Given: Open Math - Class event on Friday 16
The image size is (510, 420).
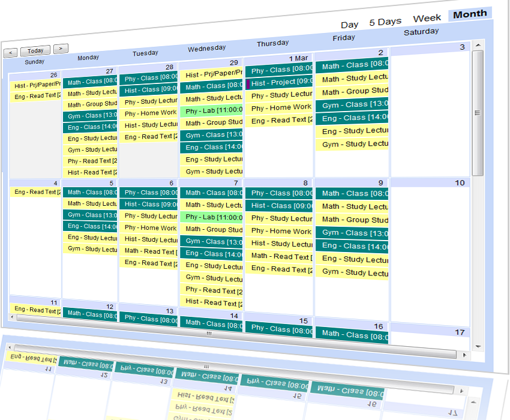Looking at the screenshot, I should point(352,334).
